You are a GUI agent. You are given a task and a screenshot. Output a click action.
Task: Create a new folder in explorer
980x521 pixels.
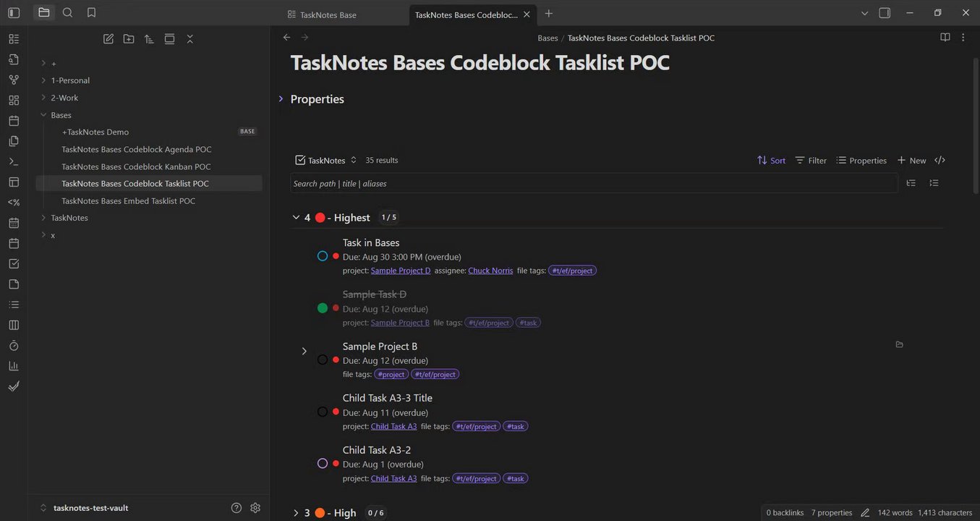pyautogui.click(x=129, y=39)
